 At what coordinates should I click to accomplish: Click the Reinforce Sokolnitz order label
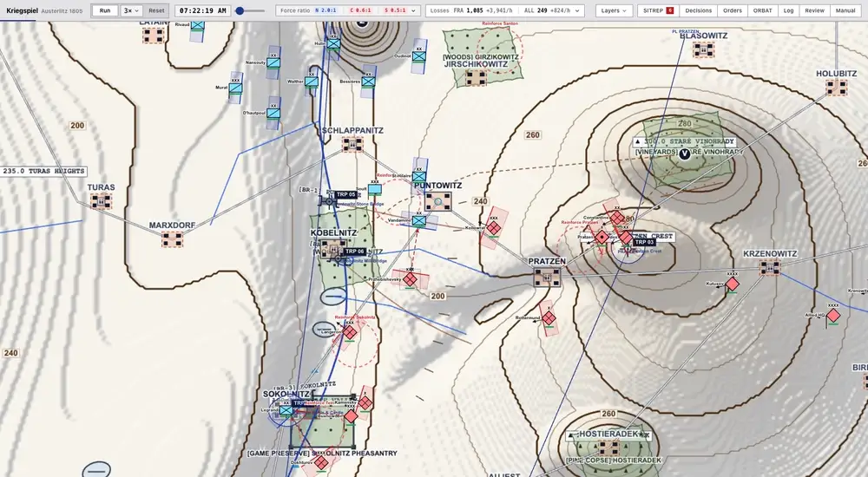pos(354,317)
